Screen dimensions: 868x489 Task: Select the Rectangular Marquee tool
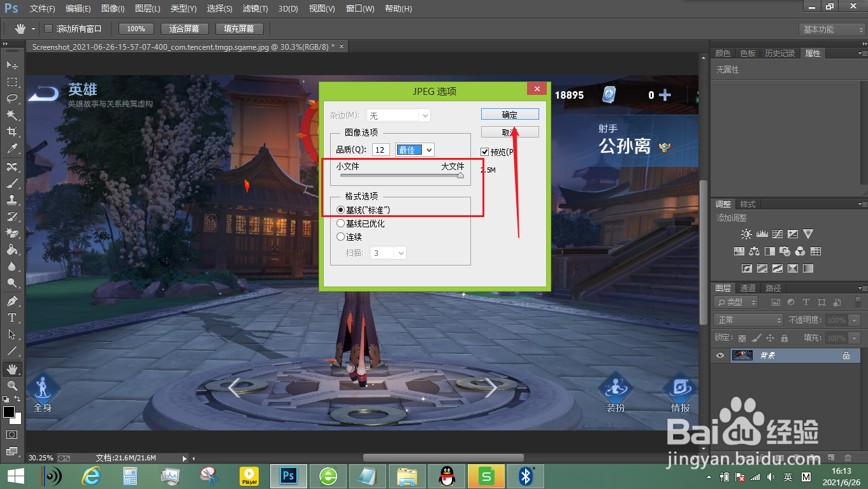click(12, 81)
